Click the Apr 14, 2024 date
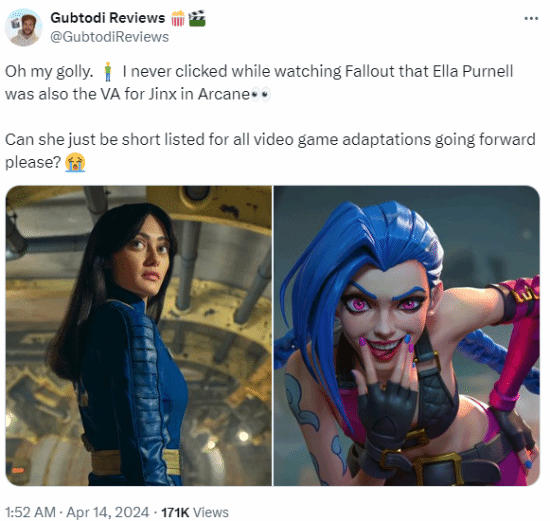 108,512
